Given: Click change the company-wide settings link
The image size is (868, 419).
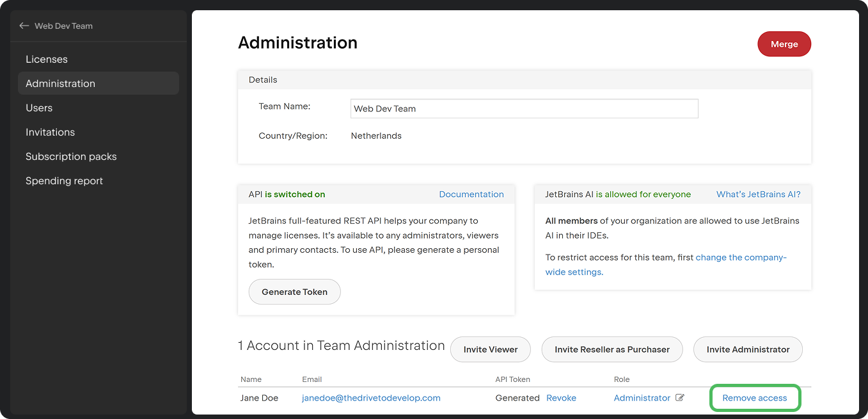Looking at the screenshot, I should point(741,257).
